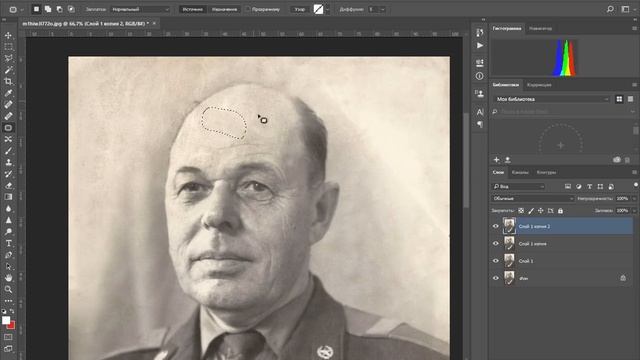Switch libraries to grid view
Screen dimensions: 640x360
tap(619, 99)
